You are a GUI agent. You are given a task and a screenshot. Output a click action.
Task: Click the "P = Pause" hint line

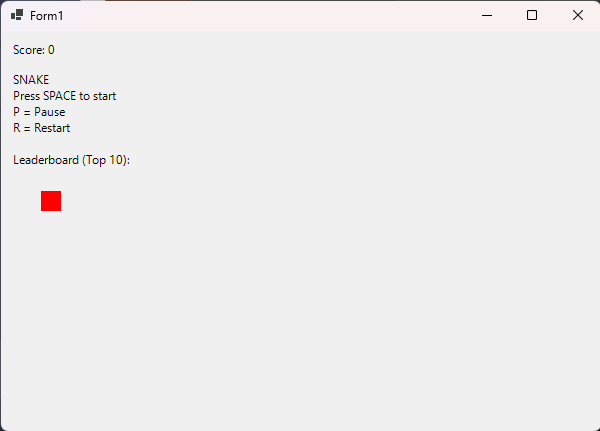click(39, 112)
